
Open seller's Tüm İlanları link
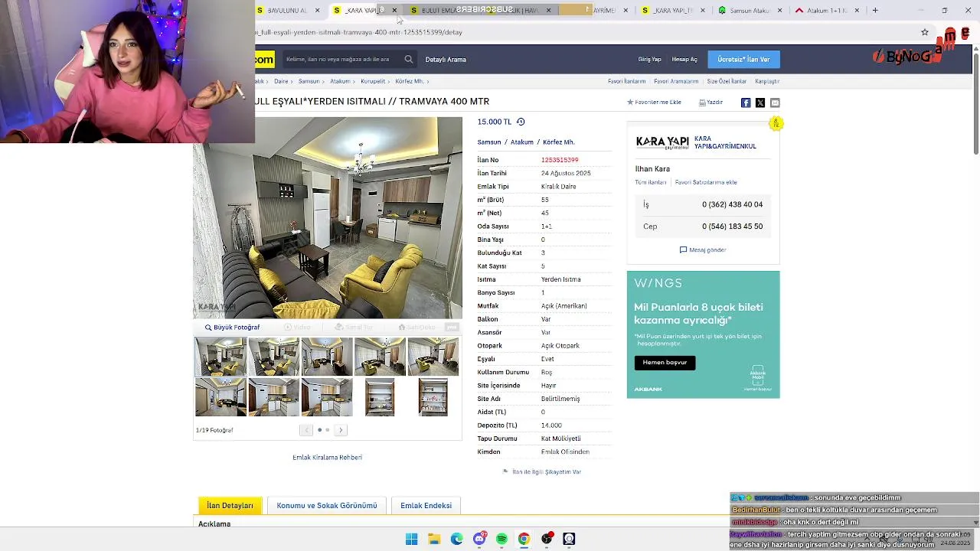click(650, 182)
